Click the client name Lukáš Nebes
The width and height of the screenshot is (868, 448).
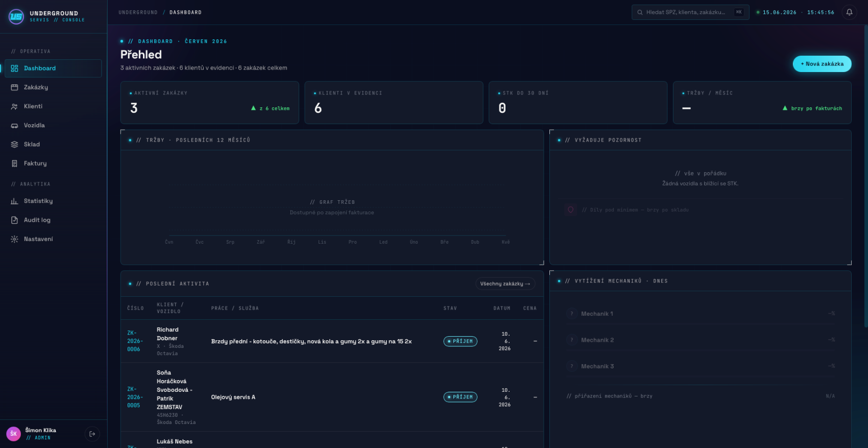click(175, 441)
